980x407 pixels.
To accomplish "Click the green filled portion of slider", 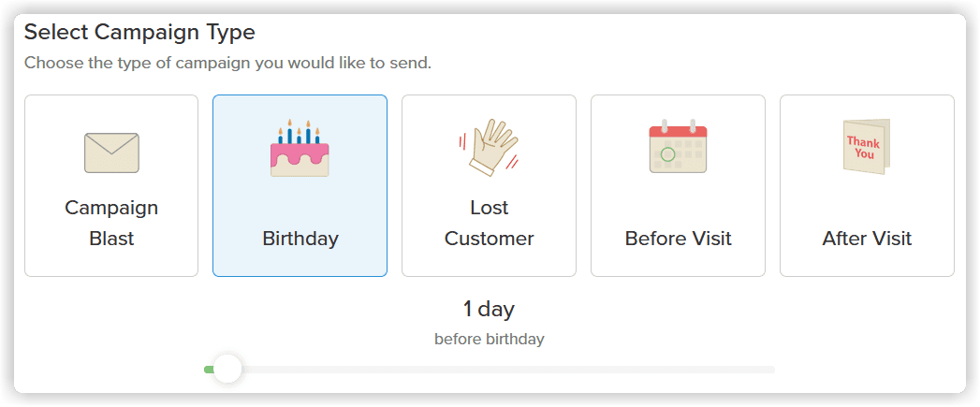I will [x=208, y=370].
